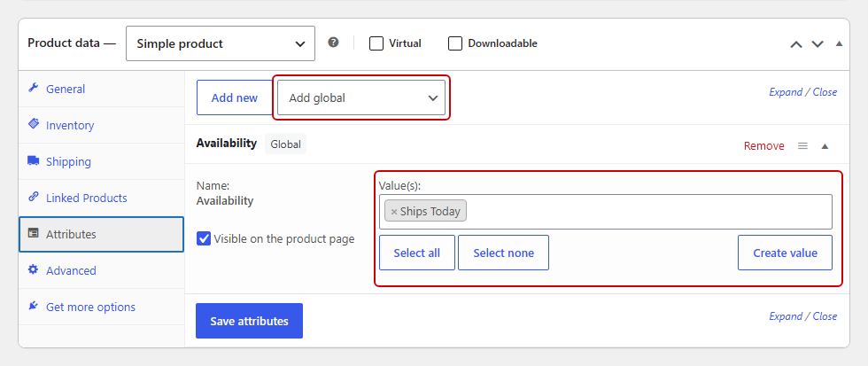Click the Select none button
Viewport: 868px width, 366px height.
pyautogui.click(x=504, y=253)
